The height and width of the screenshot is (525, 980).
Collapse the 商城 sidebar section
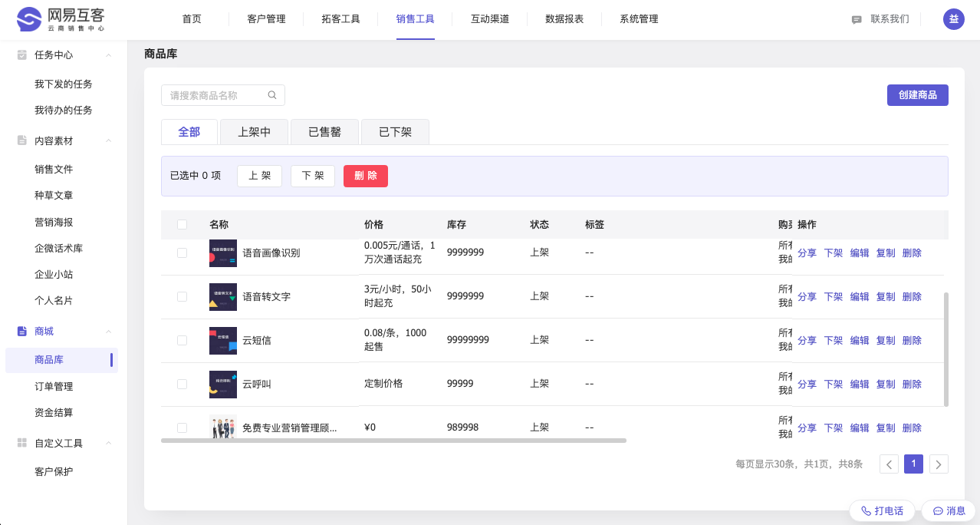coord(109,332)
